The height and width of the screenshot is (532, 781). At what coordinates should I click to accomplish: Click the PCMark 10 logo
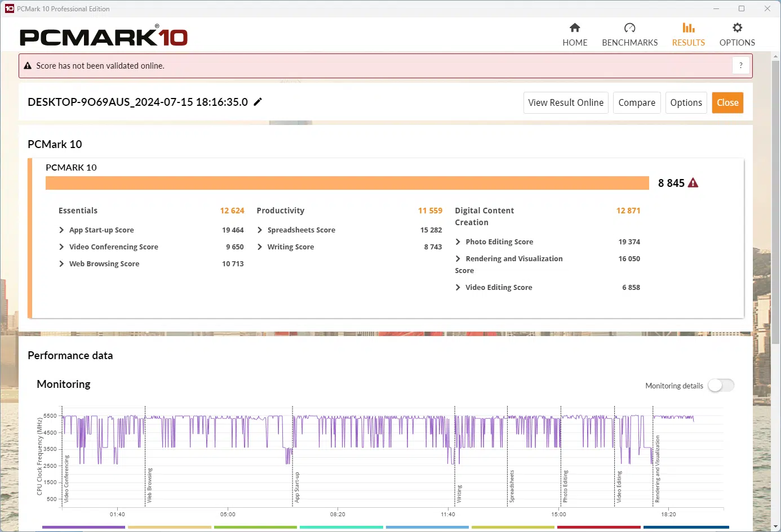pyautogui.click(x=104, y=37)
